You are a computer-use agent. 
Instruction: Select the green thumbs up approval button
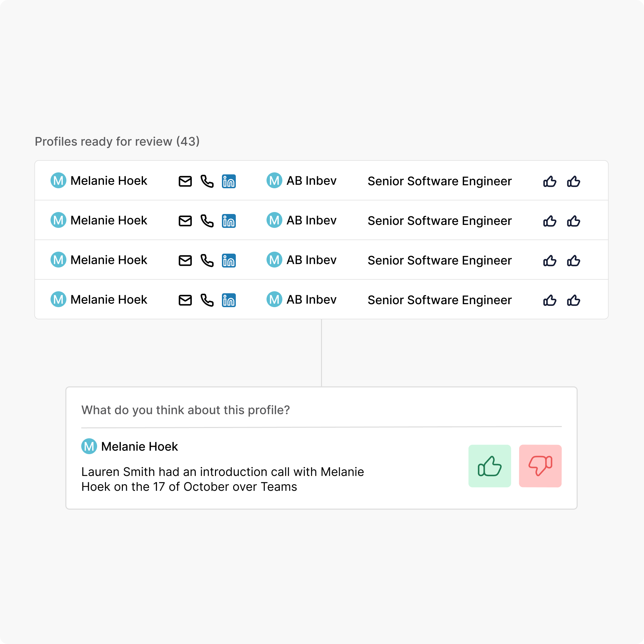pyautogui.click(x=490, y=466)
